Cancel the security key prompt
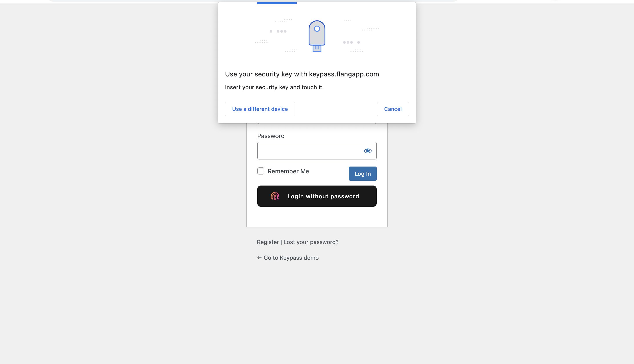Screen dimensions: 634x364 coord(393,109)
